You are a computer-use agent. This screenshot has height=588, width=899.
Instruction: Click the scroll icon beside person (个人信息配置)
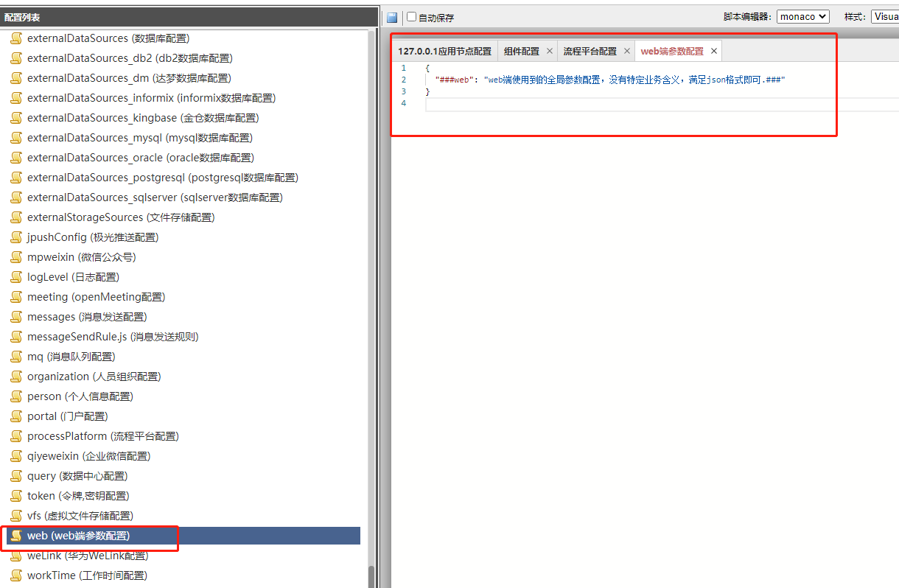16,396
